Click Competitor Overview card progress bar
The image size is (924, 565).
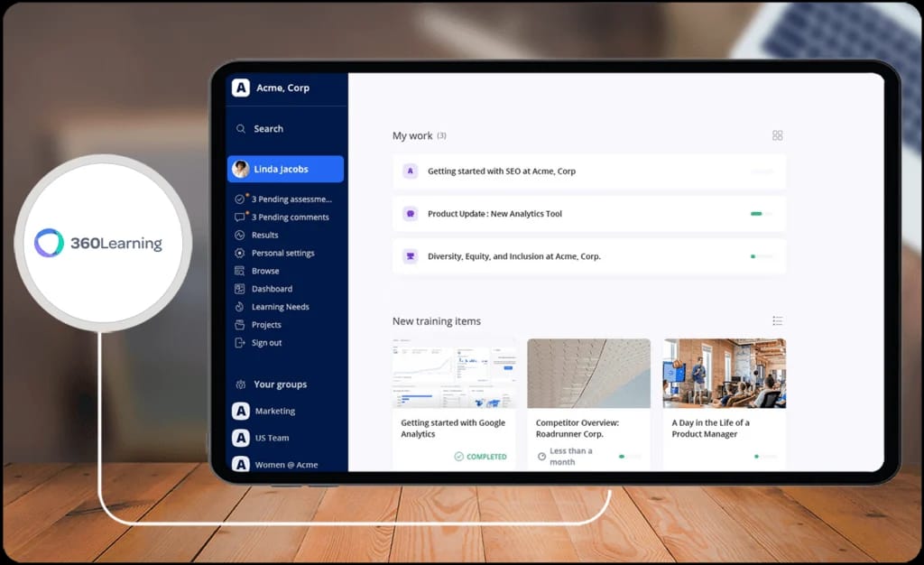(x=630, y=456)
